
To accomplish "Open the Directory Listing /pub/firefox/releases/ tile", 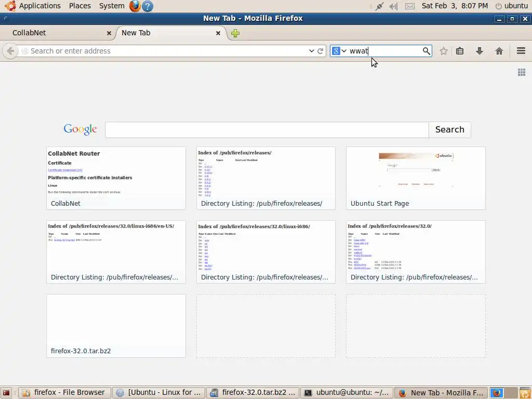I will click(265, 178).
